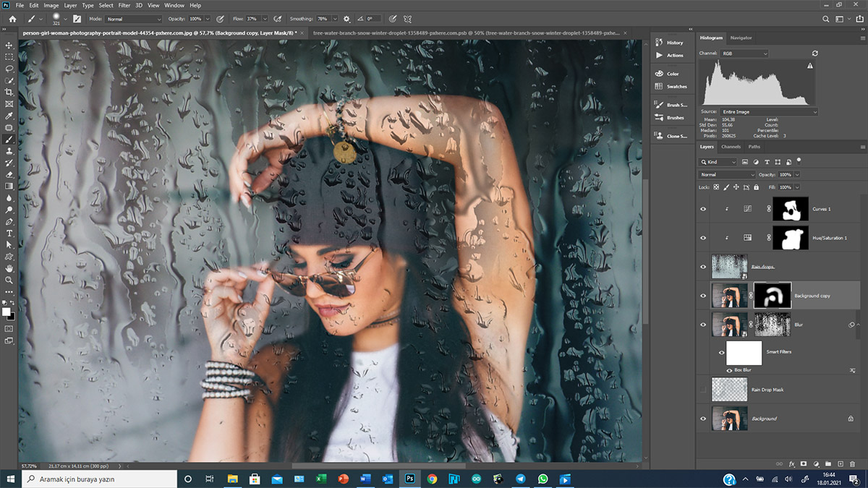Click the lock all layer icon
The width and height of the screenshot is (868, 488).
click(x=757, y=187)
